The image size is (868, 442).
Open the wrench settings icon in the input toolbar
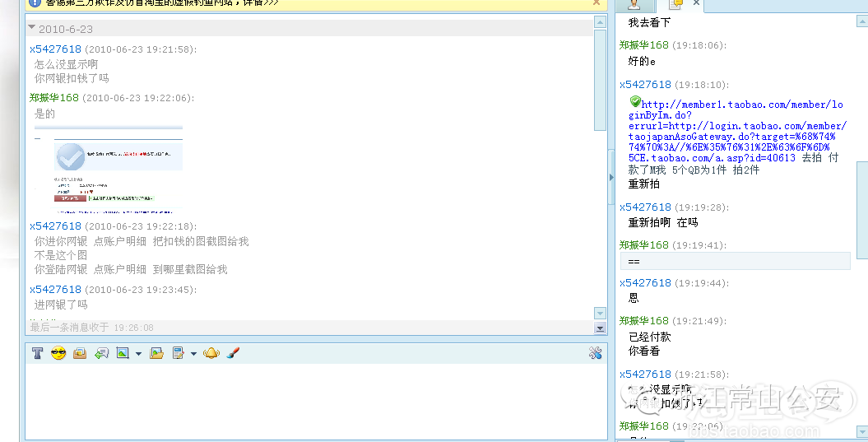point(595,353)
